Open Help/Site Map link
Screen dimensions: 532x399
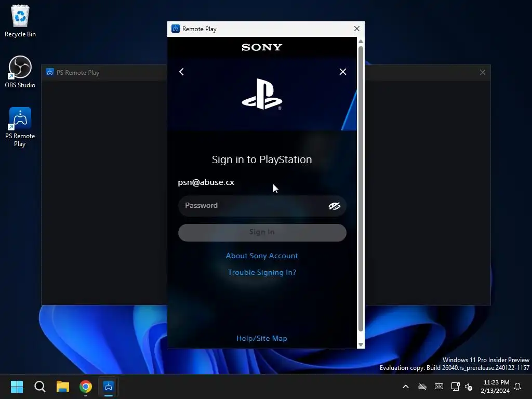262,338
